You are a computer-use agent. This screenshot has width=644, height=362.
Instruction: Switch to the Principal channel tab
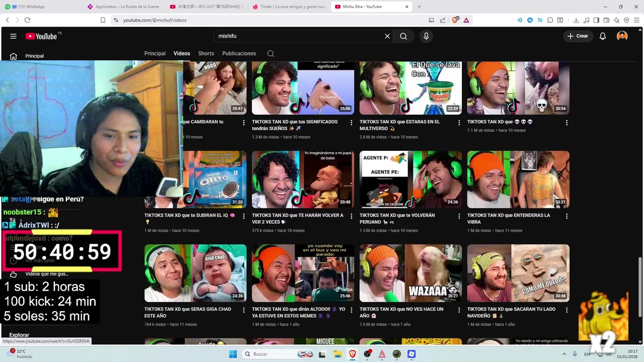point(155,53)
